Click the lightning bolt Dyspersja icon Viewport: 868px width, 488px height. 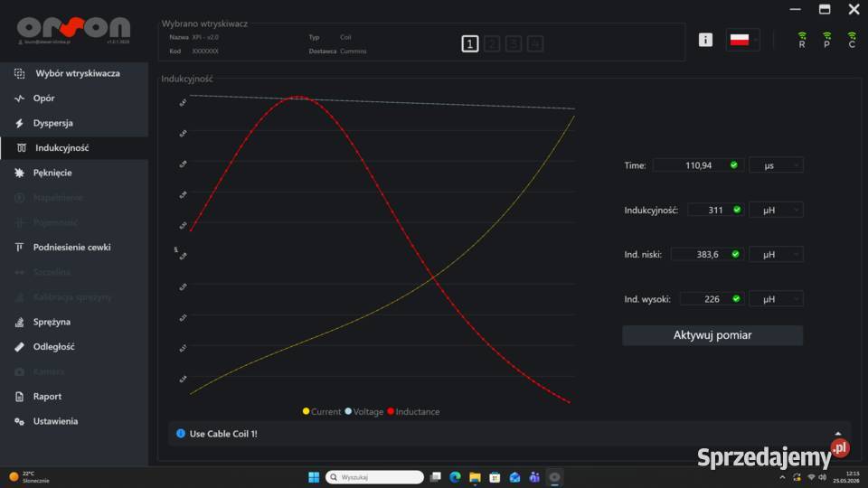(19, 123)
